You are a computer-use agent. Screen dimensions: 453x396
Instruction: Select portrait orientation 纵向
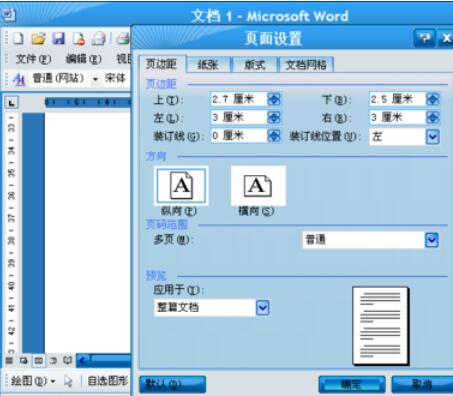(x=181, y=186)
